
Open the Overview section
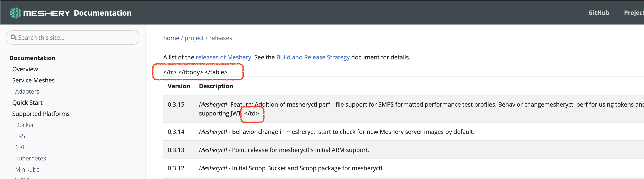tap(25, 69)
